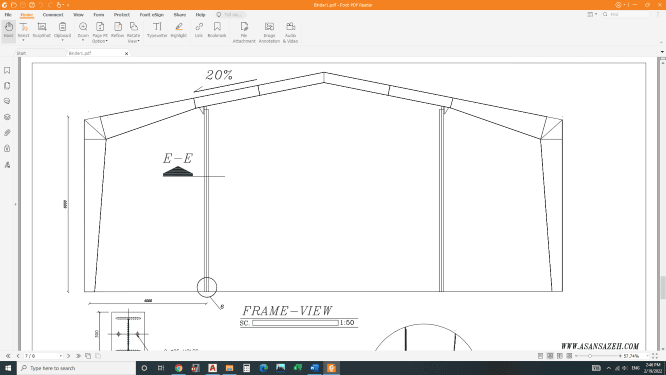Select the Typewriter tool
This screenshot has width=666, height=375.
[x=157, y=31]
